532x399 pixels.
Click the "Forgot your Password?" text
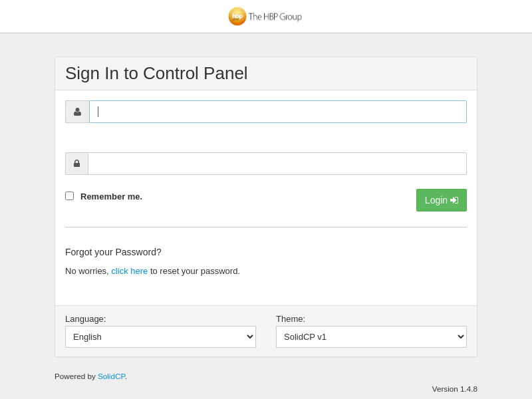[113, 252]
